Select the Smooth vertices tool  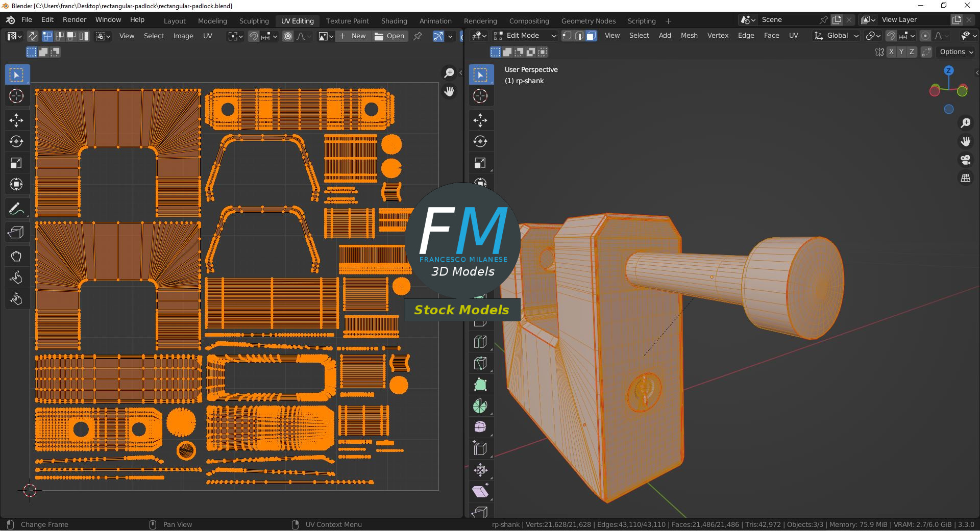tap(480, 427)
